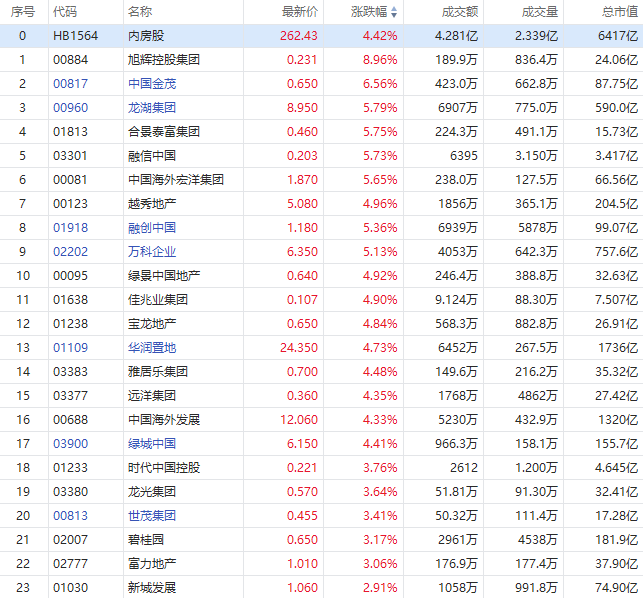
Task: Open stock code link 03900
Action: (x=71, y=444)
